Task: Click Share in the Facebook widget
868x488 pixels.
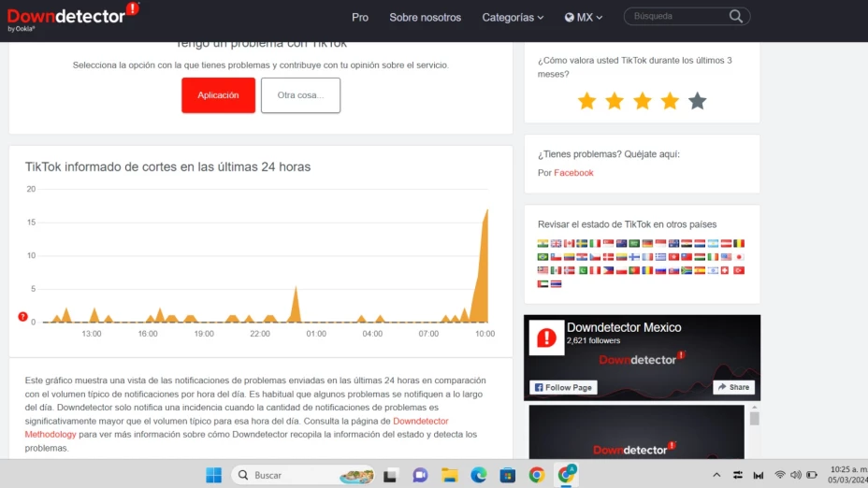Action: pos(733,387)
